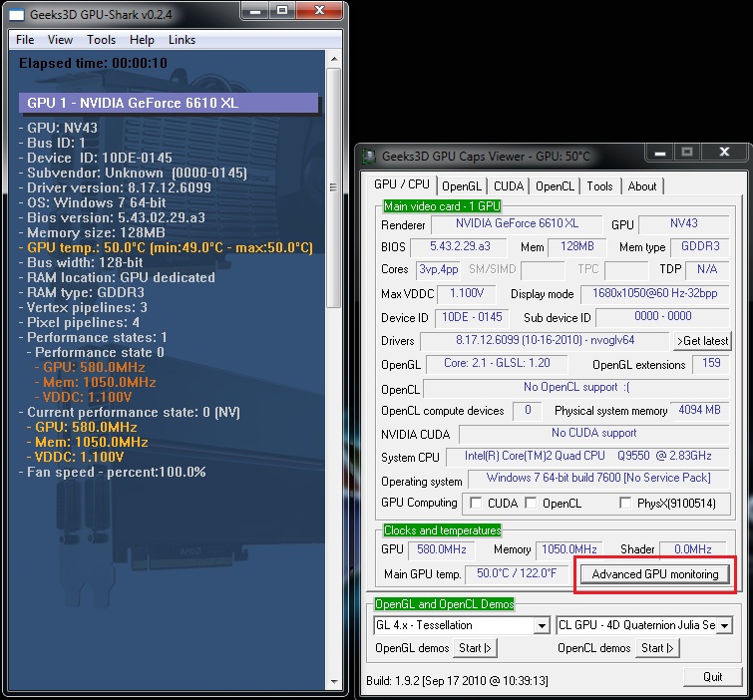Click the Shader clock field 0.0MHz

[692, 549]
